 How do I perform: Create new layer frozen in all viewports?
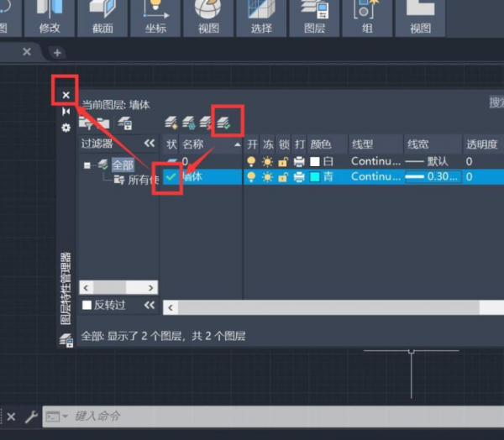click(x=189, y=123)
